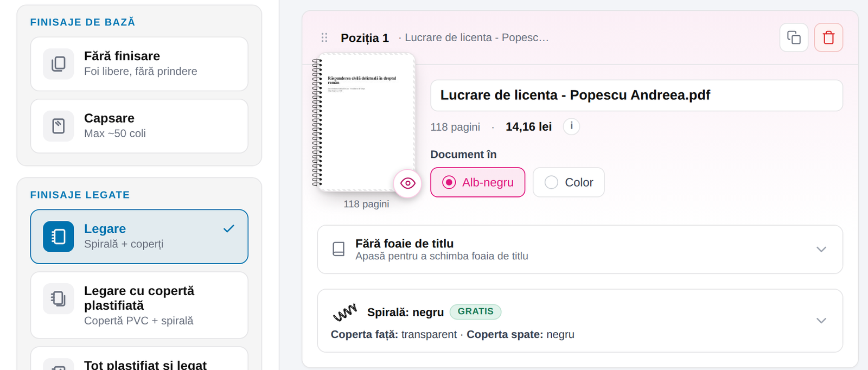
Task: Select the Alb-negru radio option
Action: click(x=477, y=182)
